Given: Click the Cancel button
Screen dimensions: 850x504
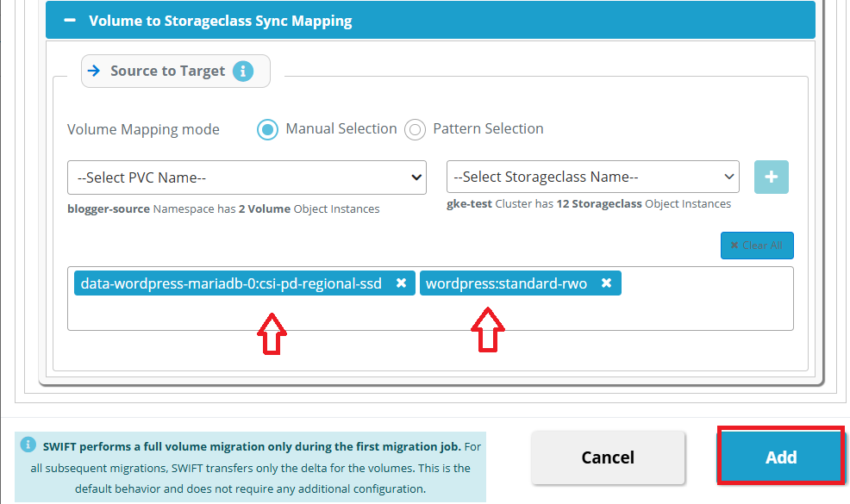Looking at the screenshot, I should click(608, 457).
